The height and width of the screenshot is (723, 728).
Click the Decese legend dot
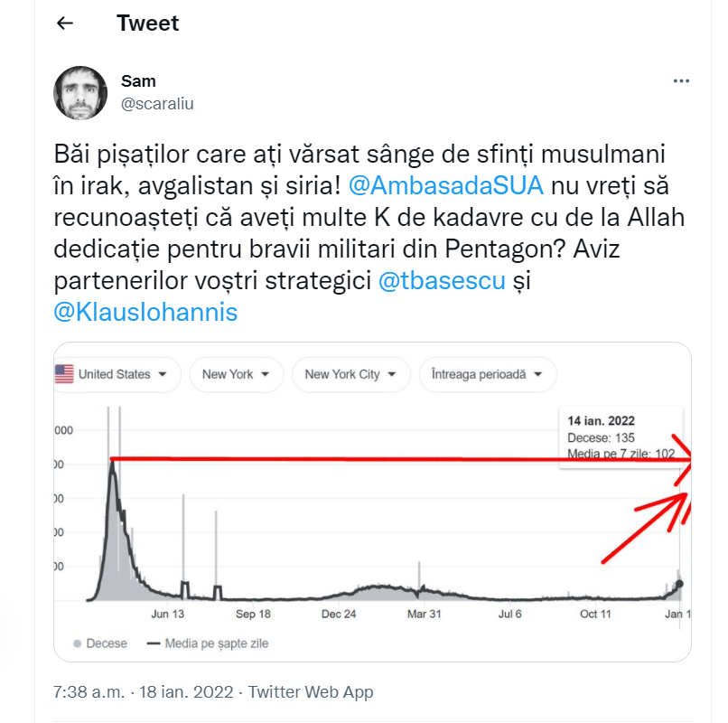(x=77, y=643)
